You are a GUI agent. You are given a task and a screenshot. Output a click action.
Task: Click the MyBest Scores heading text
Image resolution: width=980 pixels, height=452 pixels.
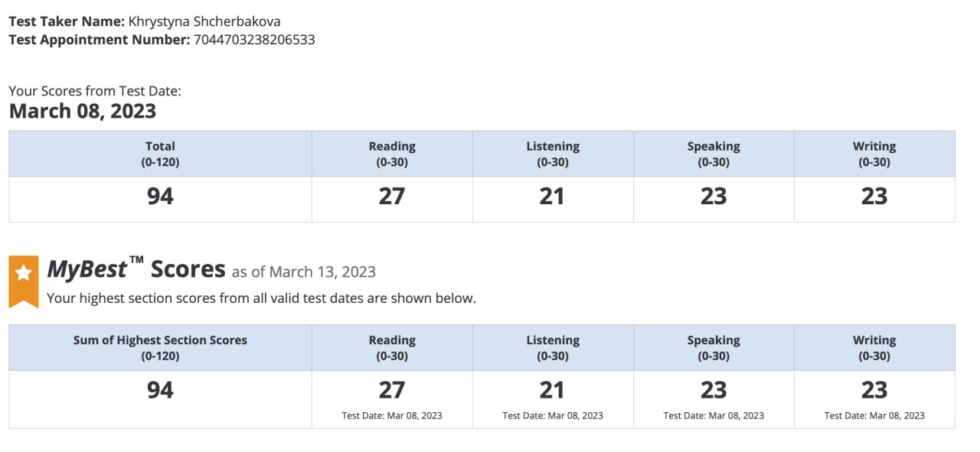136,269
